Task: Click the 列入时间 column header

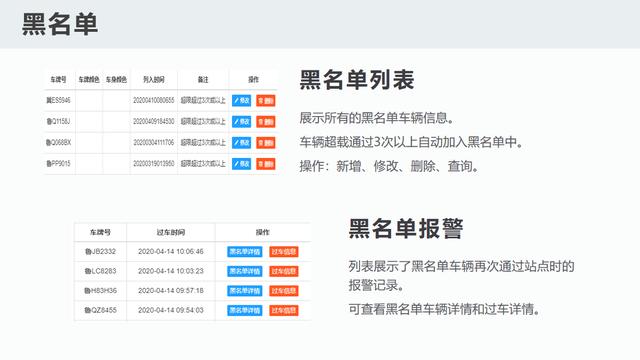Action: pyautogui.click(x=153, y=80)
